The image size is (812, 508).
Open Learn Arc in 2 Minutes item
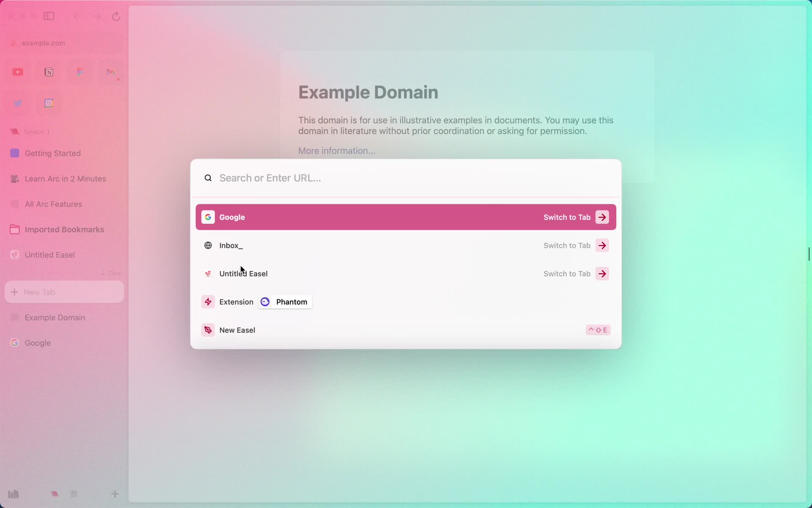click(x=65, y=179)
